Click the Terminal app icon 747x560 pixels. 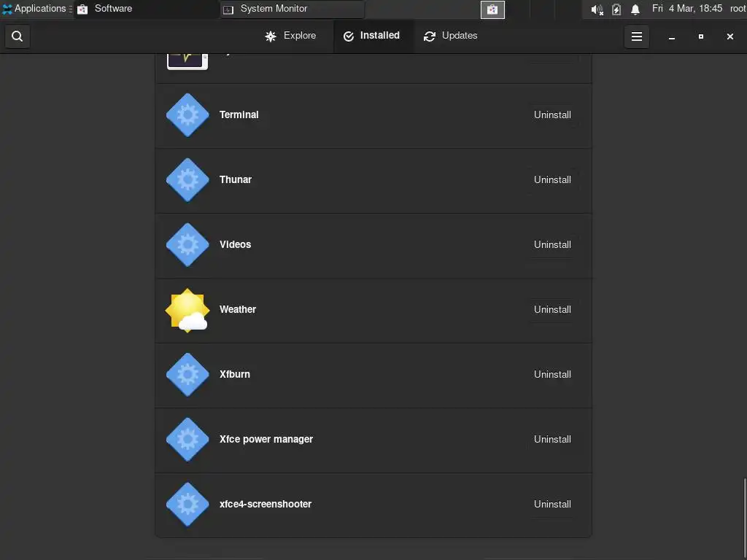pyautogui.click(x=187, y=114)
